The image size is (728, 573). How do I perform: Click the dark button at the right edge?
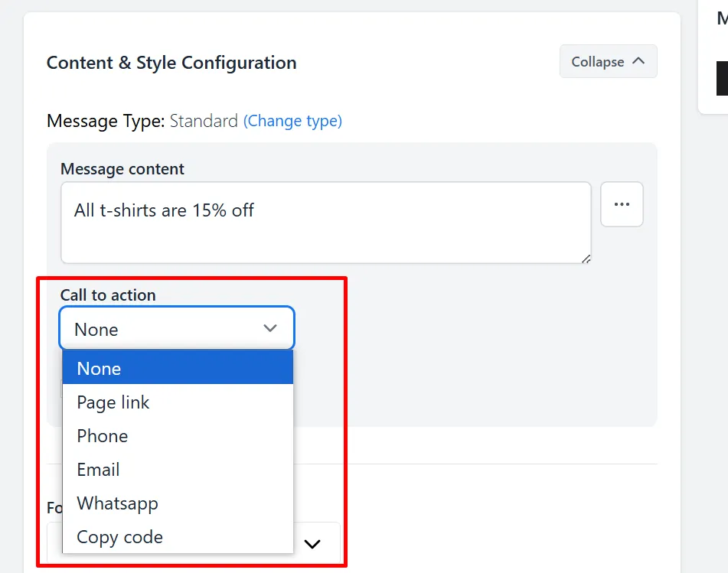722,78
